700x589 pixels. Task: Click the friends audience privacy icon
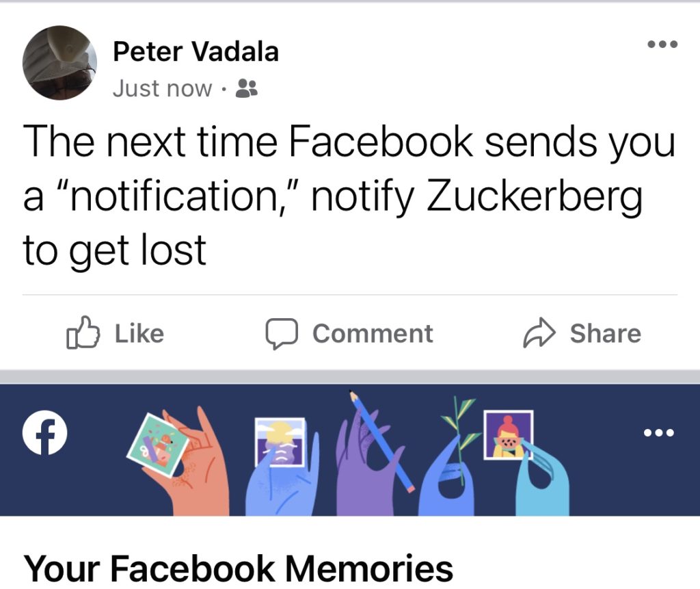coord(246,88)
